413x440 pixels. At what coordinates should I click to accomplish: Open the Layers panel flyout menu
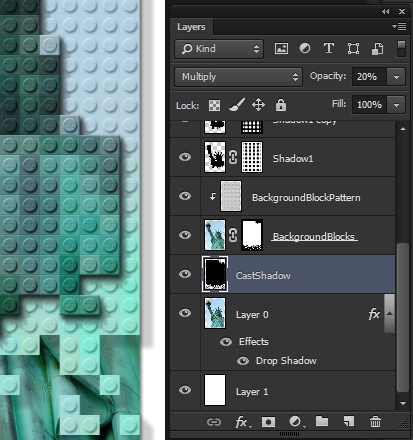(399, 26)
